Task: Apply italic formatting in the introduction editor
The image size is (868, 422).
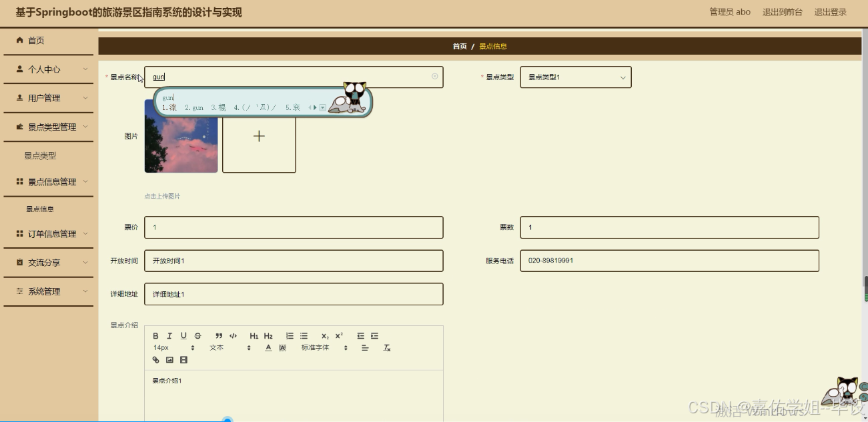Action: click(x=169, y=335)
